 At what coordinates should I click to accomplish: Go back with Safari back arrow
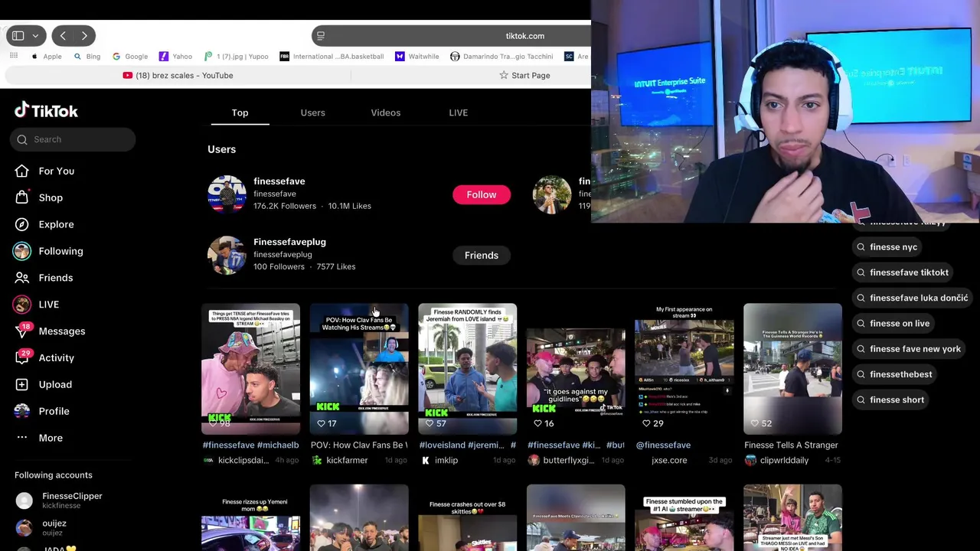(x=63, y=36)
